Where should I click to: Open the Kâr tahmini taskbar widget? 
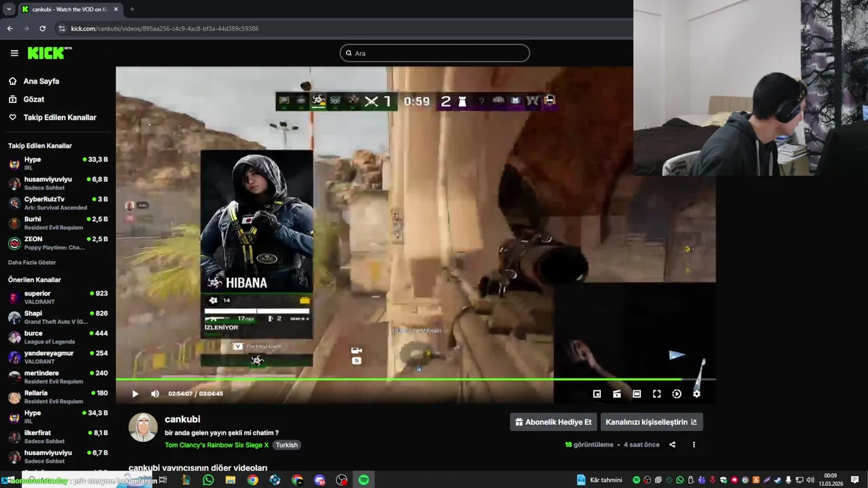pyautogui.click(x=599, y=480)
